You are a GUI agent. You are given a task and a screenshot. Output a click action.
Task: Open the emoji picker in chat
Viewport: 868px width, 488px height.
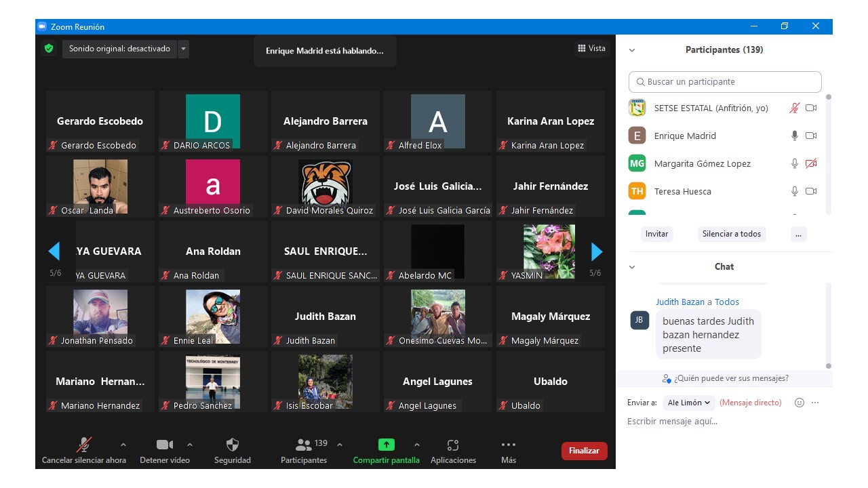(x=799, y=403)
